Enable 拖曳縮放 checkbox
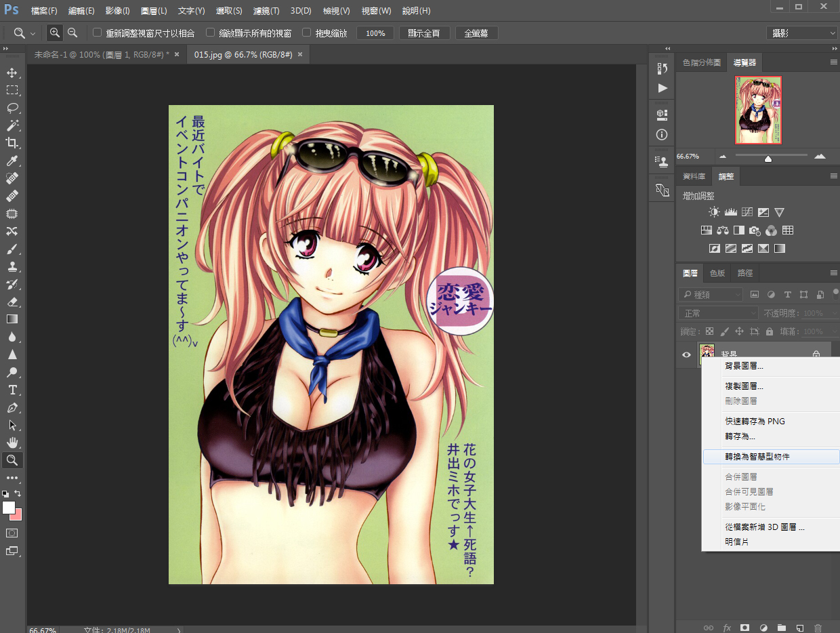 coord(306,33)
